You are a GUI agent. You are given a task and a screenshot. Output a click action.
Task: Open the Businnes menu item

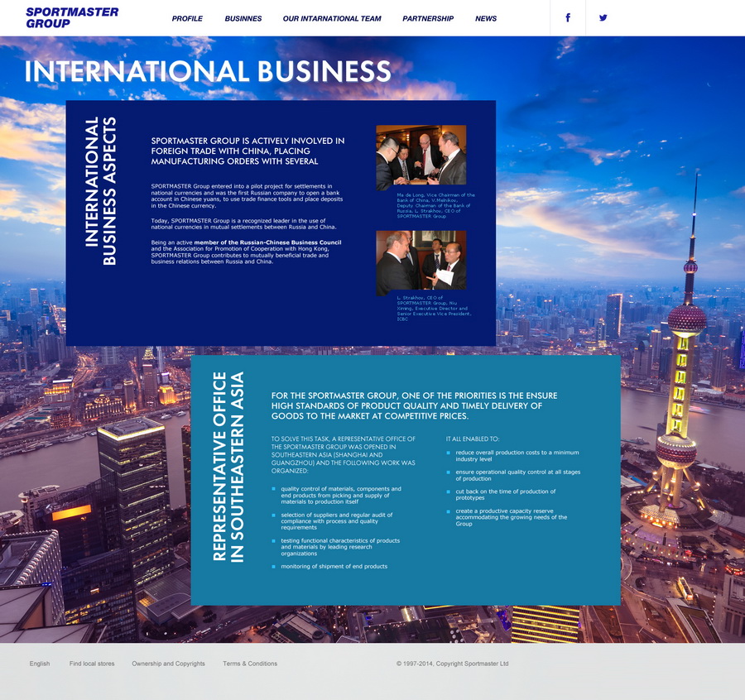243,18
